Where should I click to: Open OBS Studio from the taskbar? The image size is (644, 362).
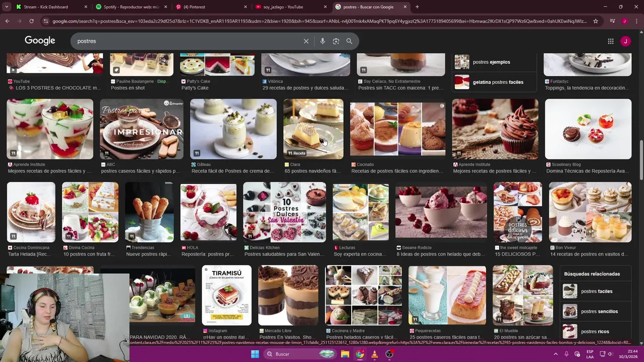[x=389, y=354]
